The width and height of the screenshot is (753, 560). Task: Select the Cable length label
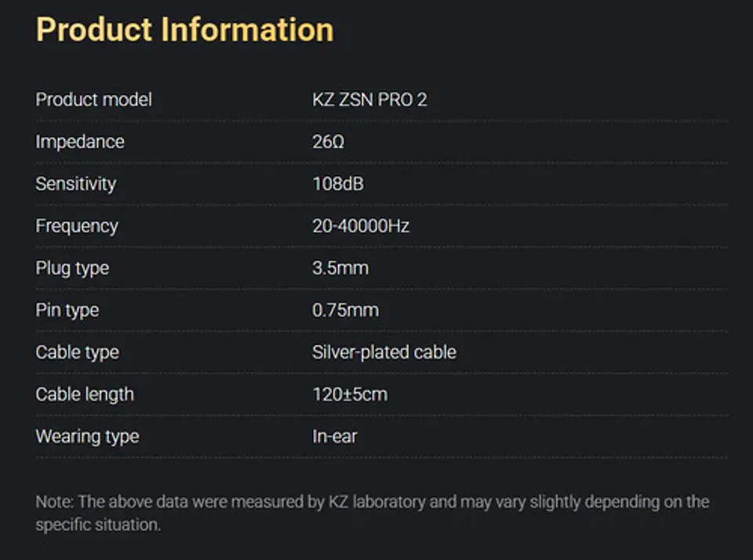tap(85, 395)
